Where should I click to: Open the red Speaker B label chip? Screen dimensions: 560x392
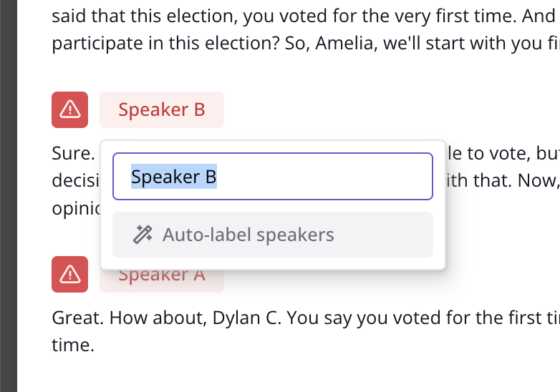click(x=162, y=109)
